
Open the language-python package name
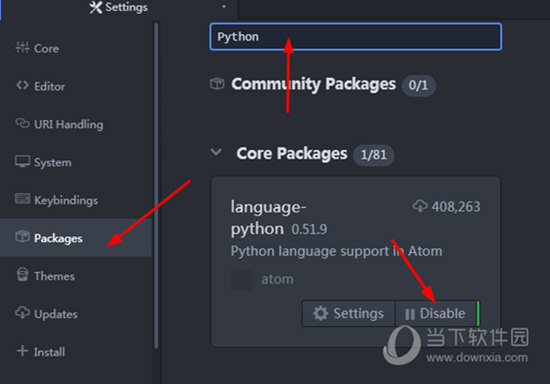[268, 218]
